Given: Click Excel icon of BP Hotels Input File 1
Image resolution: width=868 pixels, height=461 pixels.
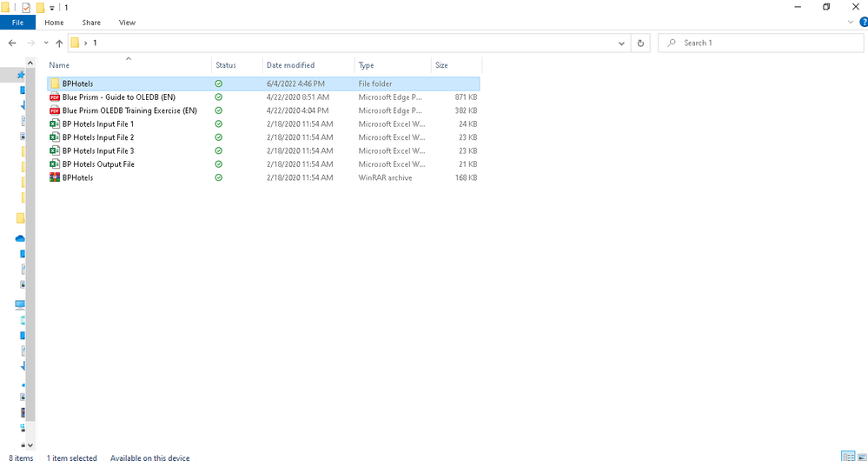Looking at the screenshot, I should pyautogui.click(x=54, y=124).
